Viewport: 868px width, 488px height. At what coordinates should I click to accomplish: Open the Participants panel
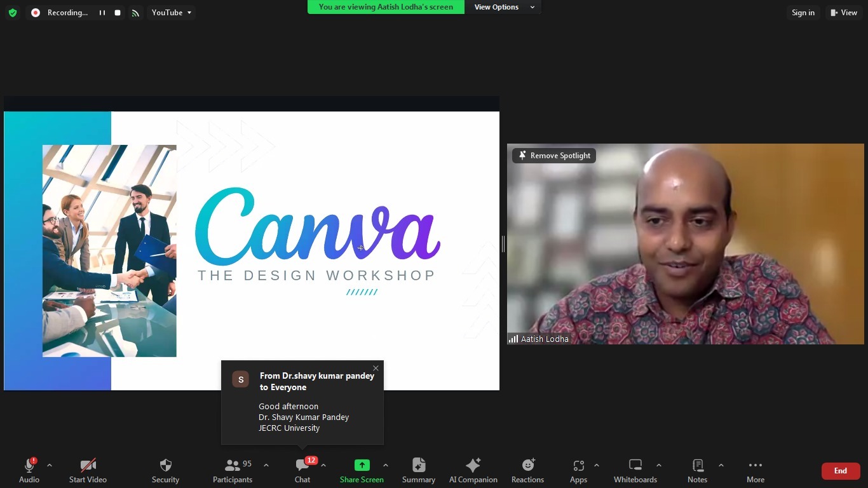tap(233, 470)
